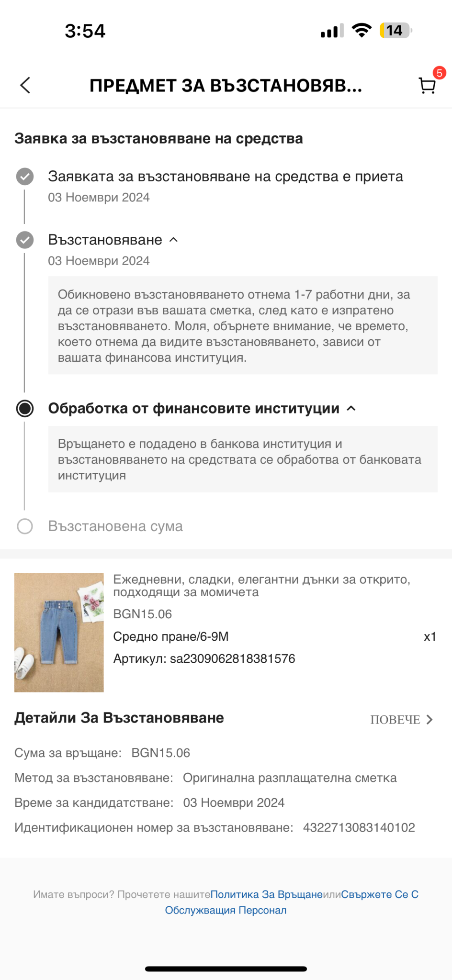This screenshot has height=980, width=452.
Task: Tap the cellular signal bars icon
Action: coord(332,31)
